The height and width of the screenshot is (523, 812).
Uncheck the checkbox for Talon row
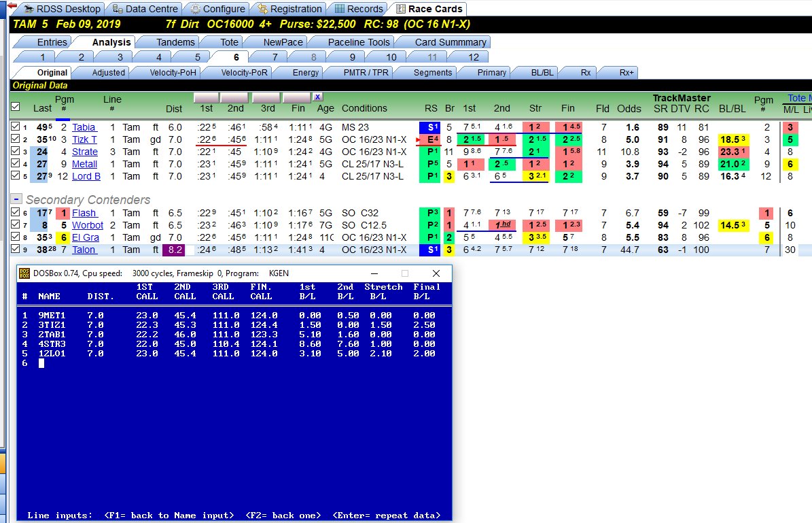(x=16, y=249)
